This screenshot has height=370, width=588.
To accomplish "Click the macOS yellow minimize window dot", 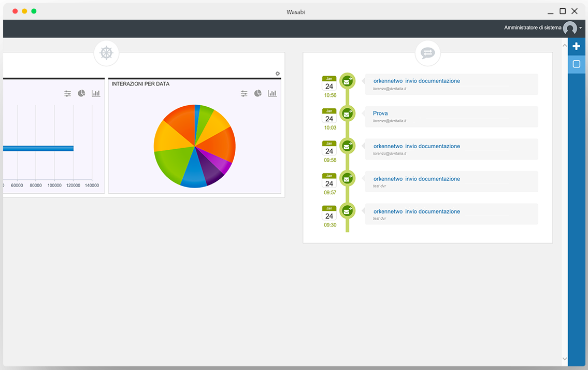I will (x=24, y=11).
